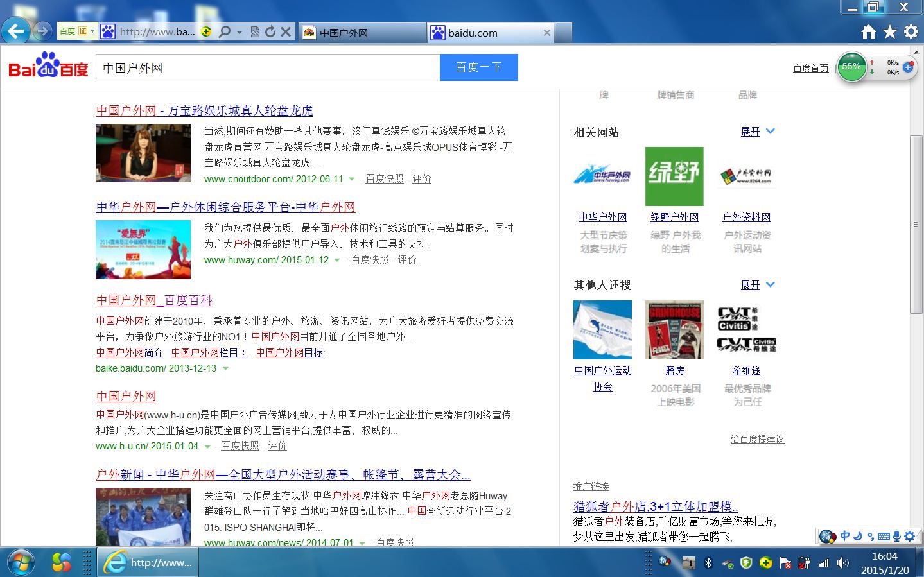
Task: Click the Refresh icon in address bar
Action: click(270, 31)
